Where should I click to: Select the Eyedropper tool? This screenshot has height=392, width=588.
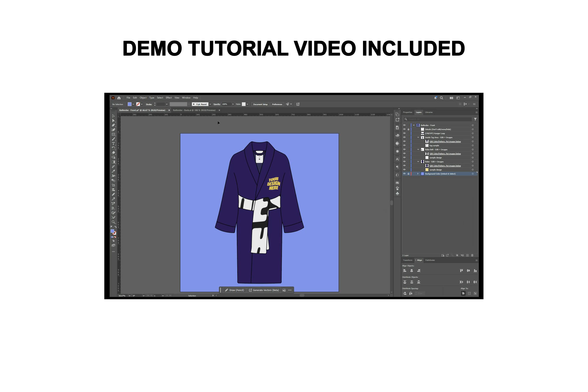(113, 171)
